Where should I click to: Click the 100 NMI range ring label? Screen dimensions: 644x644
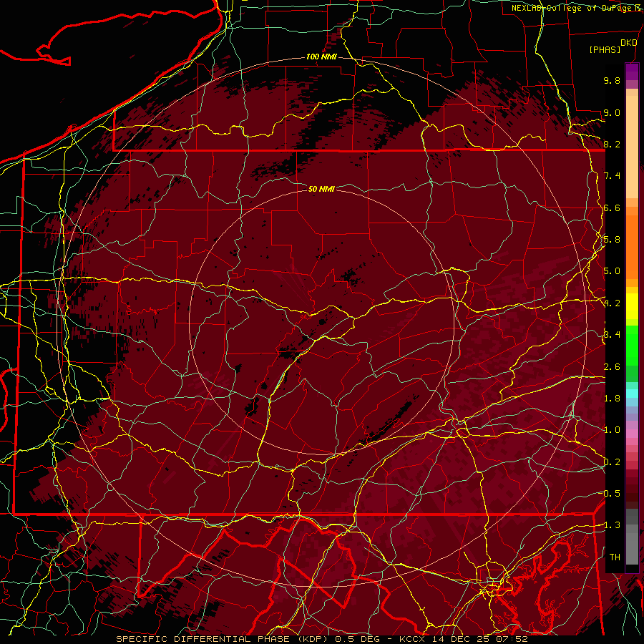321,57
